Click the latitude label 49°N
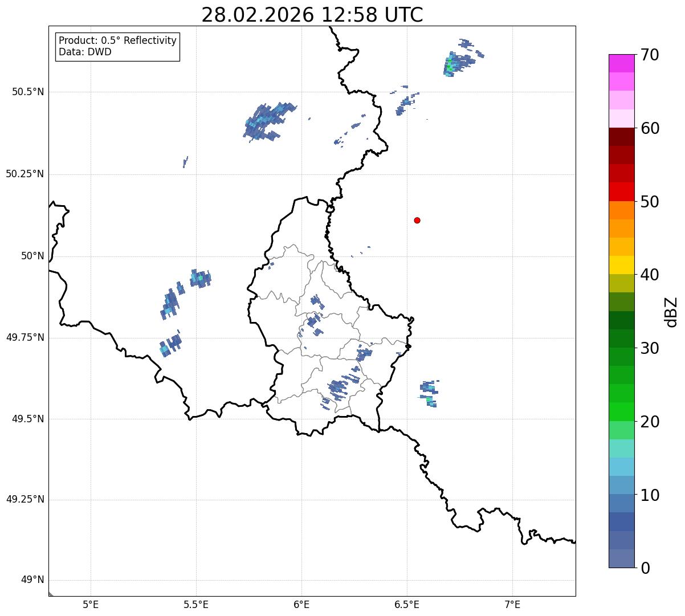This screenshot has height=616, width=685. (32, 580)
